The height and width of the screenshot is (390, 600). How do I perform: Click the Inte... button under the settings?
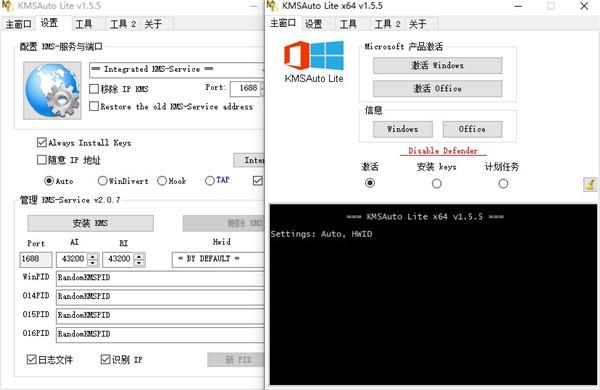pyautogui.click(x=249, y=160)
